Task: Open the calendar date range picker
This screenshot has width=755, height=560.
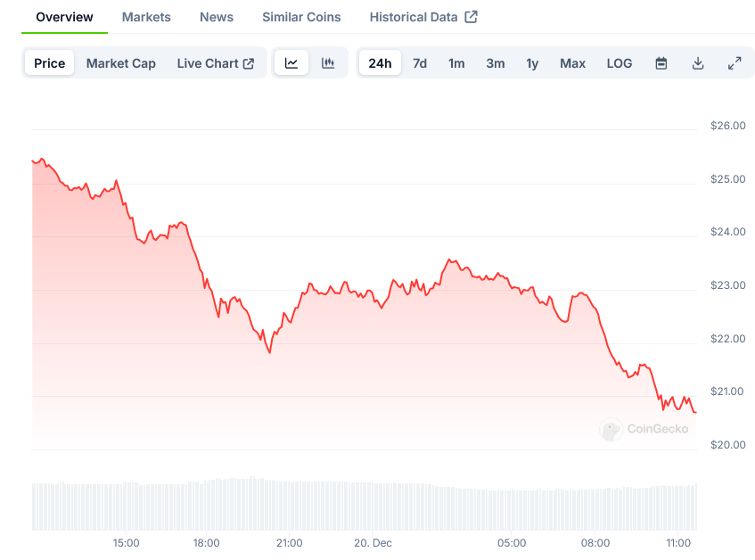Action: pyautogui.click(x=661, y=63)
